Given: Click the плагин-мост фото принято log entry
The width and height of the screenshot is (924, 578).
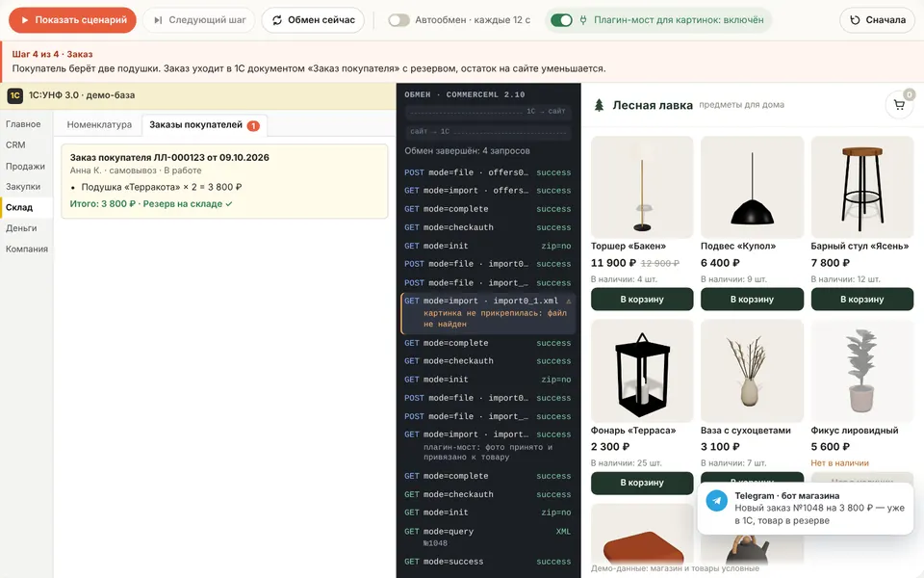Looking at the screenshot, I should [487, 452].
